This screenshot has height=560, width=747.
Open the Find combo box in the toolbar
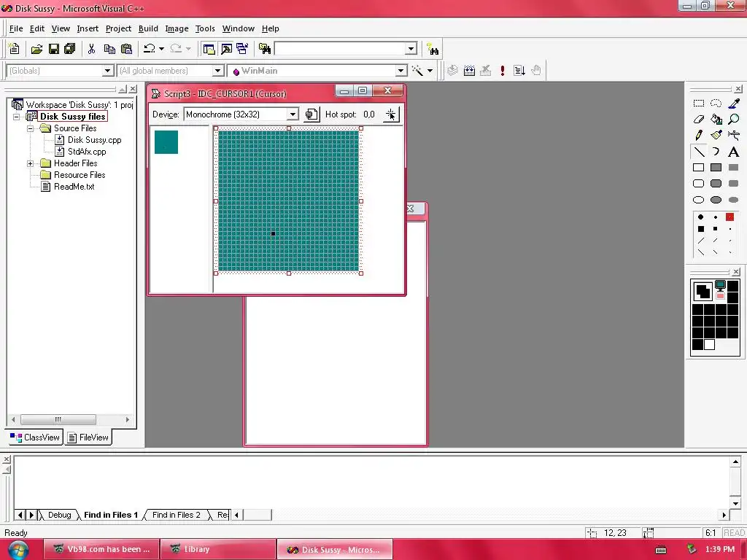point(411,49)
